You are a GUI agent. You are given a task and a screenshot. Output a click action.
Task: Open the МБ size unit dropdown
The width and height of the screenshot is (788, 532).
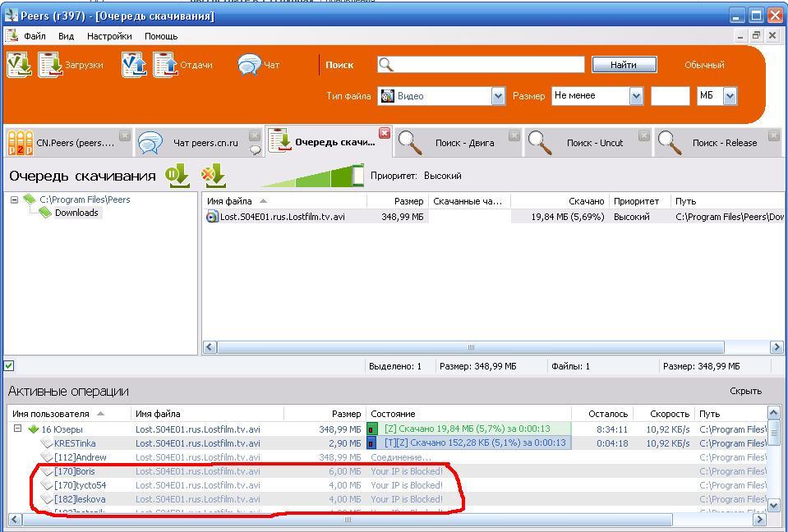click(730, 96)
